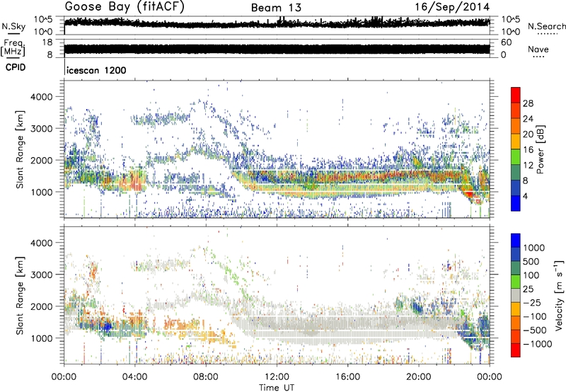Click the 'Goose Bay (fitACF)' title text
566x392 pixels.
[x=125, y=7]
